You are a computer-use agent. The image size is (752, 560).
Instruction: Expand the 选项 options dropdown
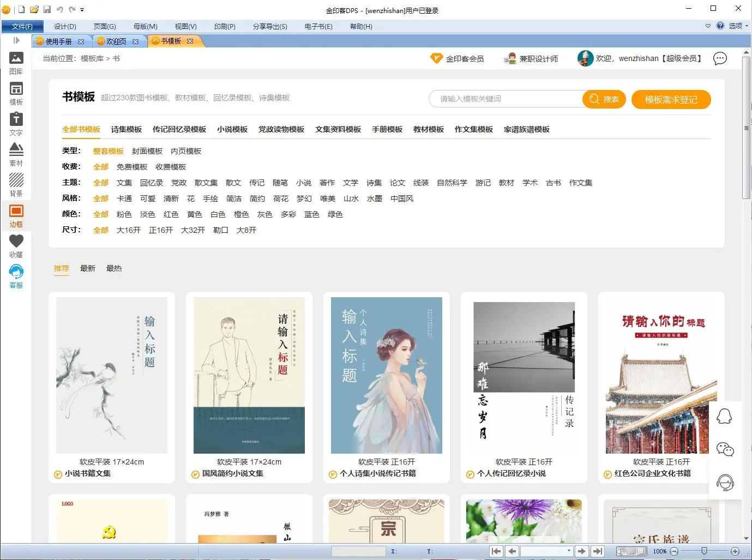pyautogui.click(x=738, y=26)
